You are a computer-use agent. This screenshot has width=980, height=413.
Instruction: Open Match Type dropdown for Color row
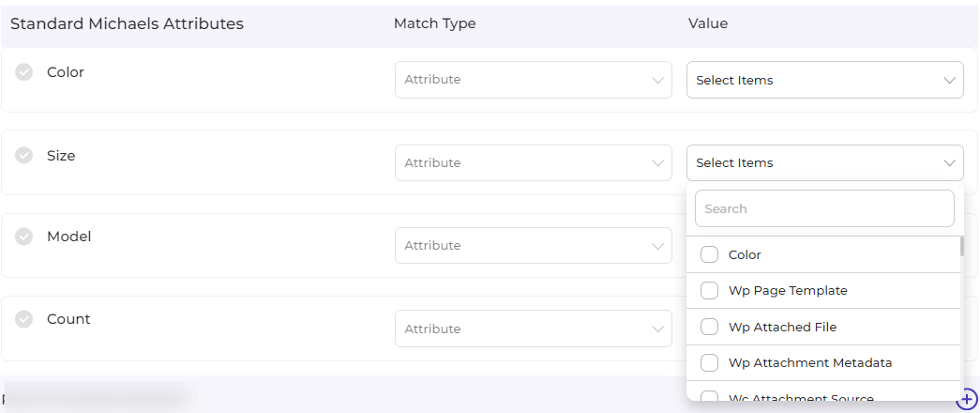click(x=533, y=80)
